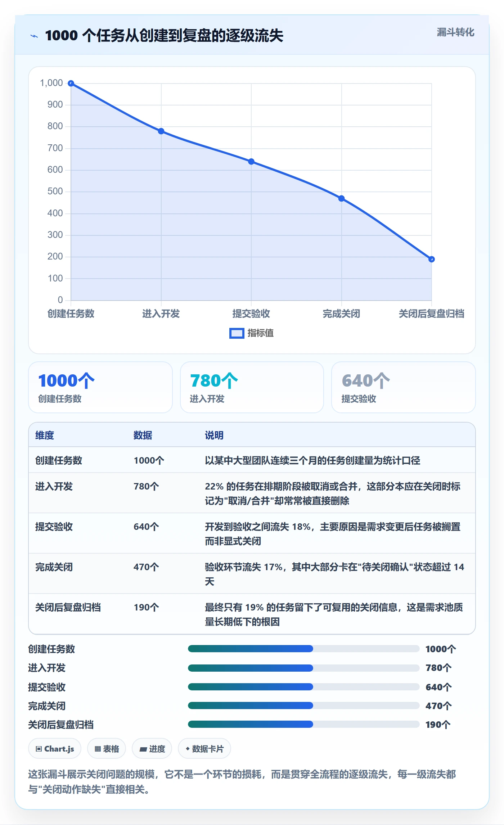This screenshot has width=504, height=825.
Task: Click the Chart.js tag
Action: point(55,749)
